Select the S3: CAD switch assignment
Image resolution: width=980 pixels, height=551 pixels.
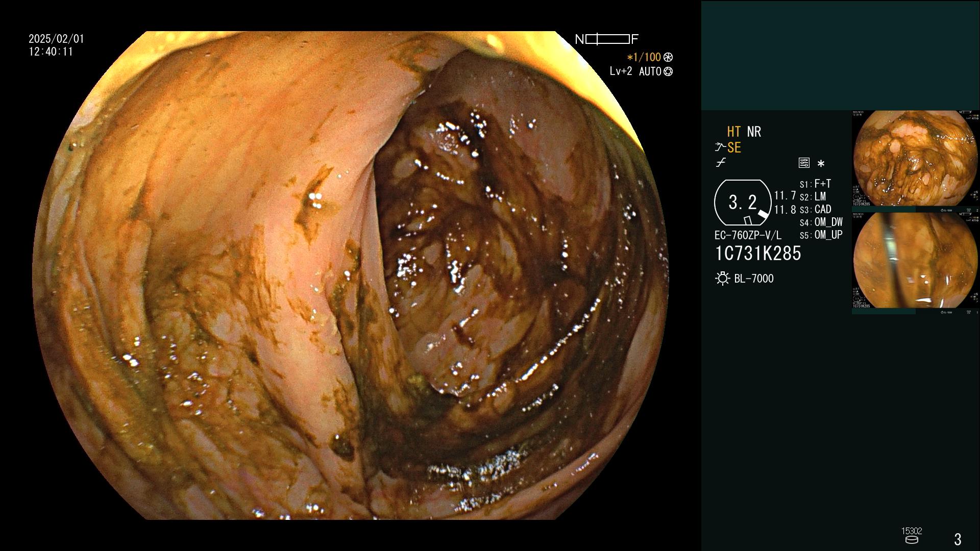click(x=816, y=209)
